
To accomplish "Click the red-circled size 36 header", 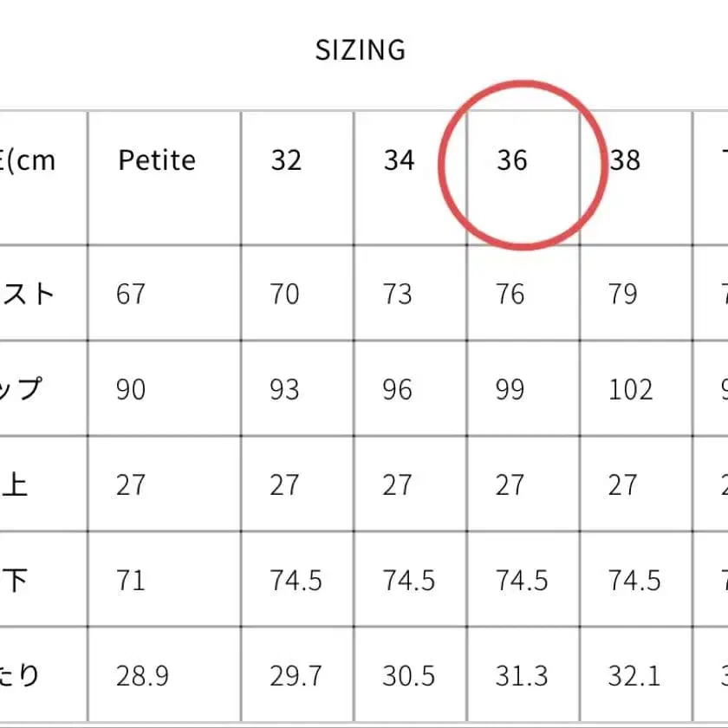I will coord(512,160).
